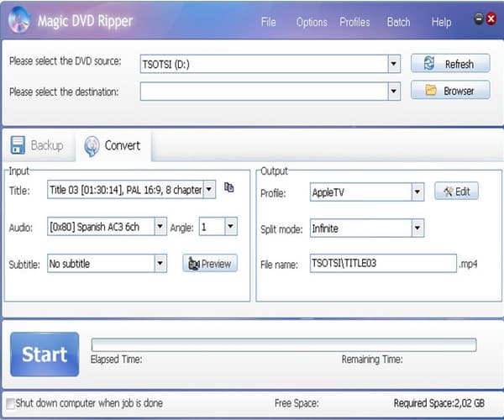
Task: Click the copy icon next to Title dropdown
Action: click(228, 187)
